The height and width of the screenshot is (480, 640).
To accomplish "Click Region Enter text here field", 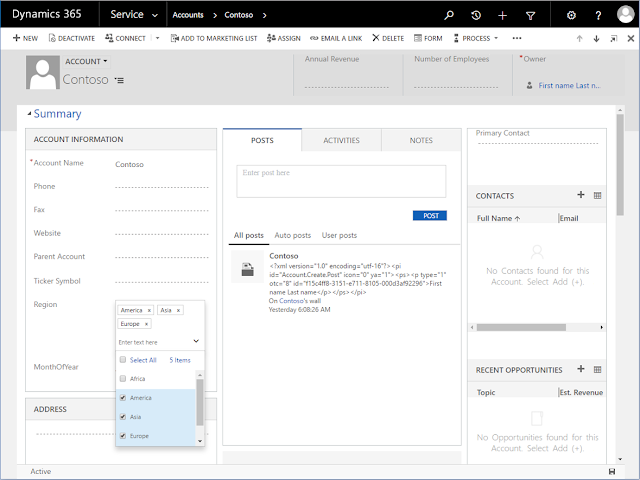I will click(154, 342).
